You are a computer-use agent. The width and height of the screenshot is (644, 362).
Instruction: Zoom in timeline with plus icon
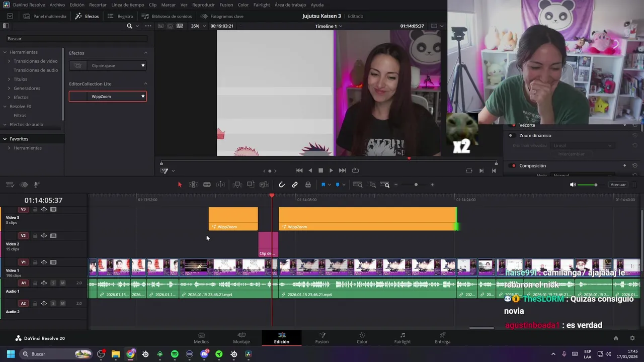432,185
